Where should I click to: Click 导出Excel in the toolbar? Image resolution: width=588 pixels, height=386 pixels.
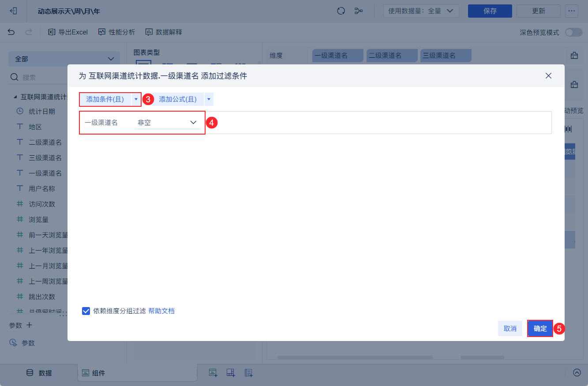(68, 32)
